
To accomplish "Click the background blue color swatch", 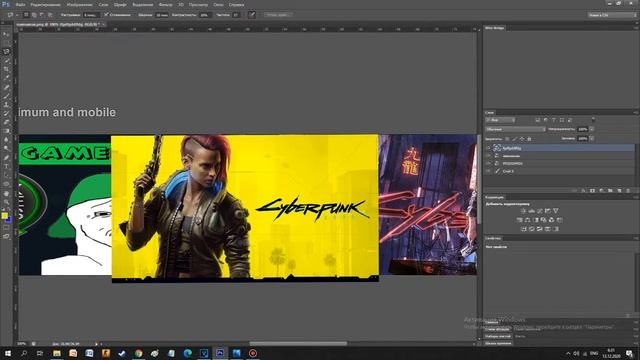I will point(9,220).
